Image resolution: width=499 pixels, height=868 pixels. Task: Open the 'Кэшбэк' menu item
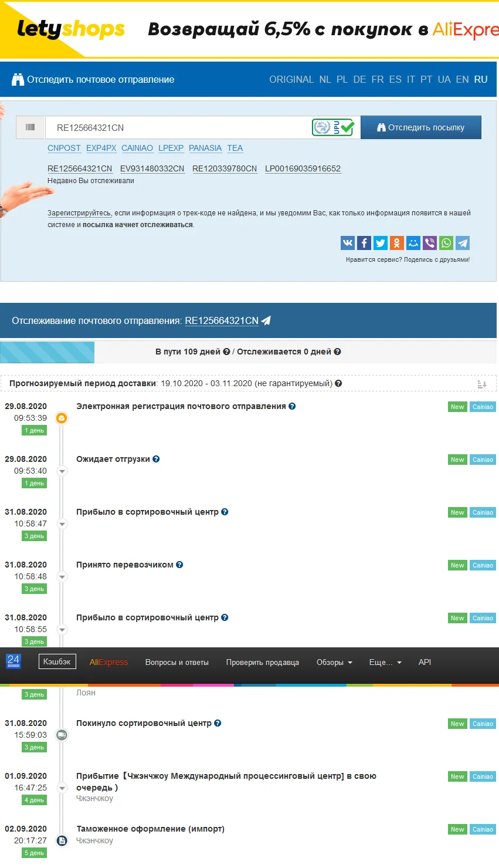click(57, 661)
